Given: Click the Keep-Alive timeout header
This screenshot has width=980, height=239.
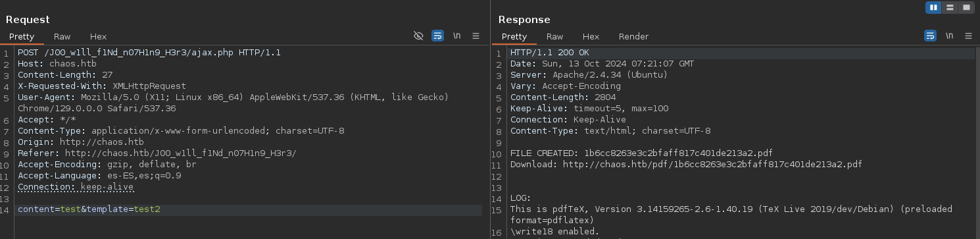Looking at the screenshot, I should point(589,108).
